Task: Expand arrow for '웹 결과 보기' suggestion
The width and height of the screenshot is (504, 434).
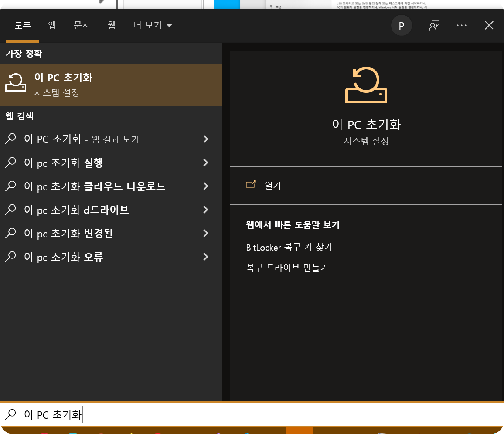Action: (x=206, y=139)
